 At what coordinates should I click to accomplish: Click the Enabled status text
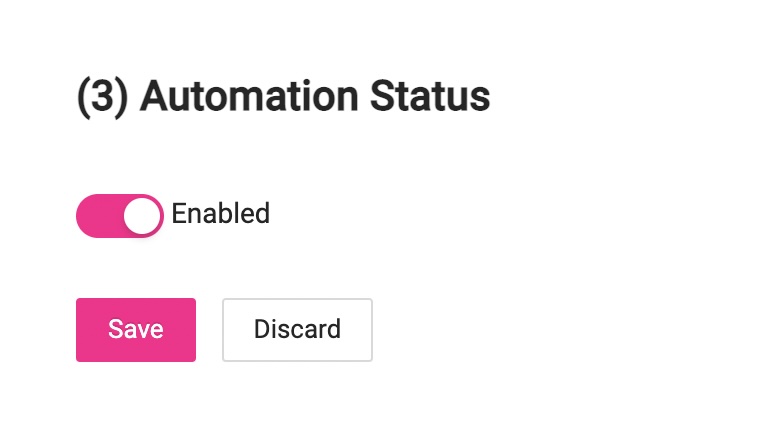(x=220, y=214)
